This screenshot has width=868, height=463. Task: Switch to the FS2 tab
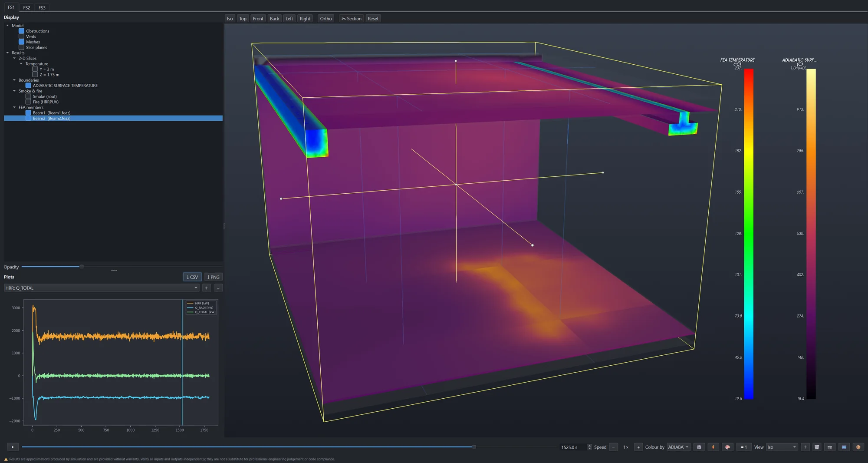pyautogui.click(x=26, y=7)
